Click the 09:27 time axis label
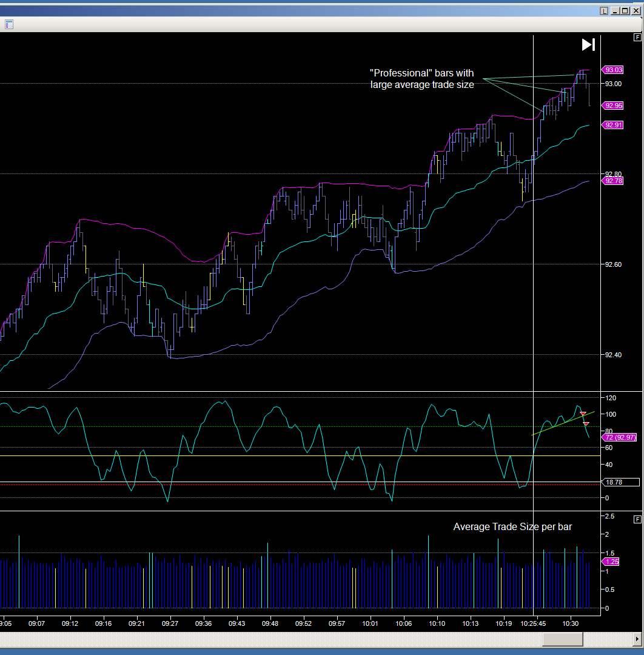Viewport: 644px width, 655px height. click(x=170, y=623)
